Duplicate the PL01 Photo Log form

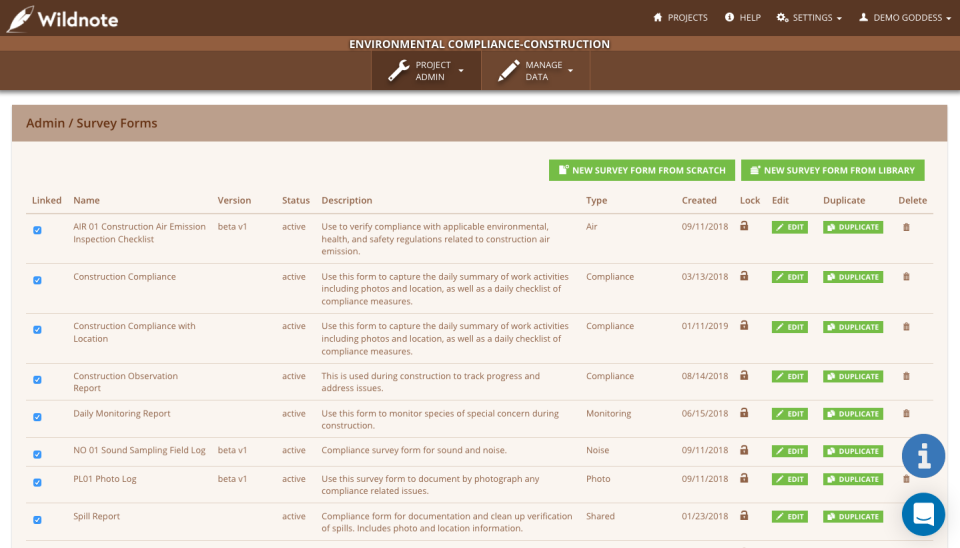(853, 479)
